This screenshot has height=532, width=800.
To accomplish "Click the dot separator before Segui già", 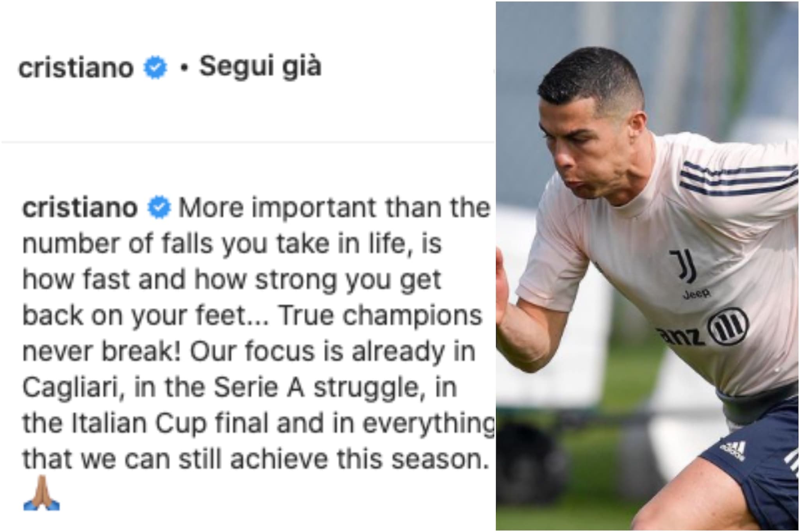I will (x=185, y=69).
